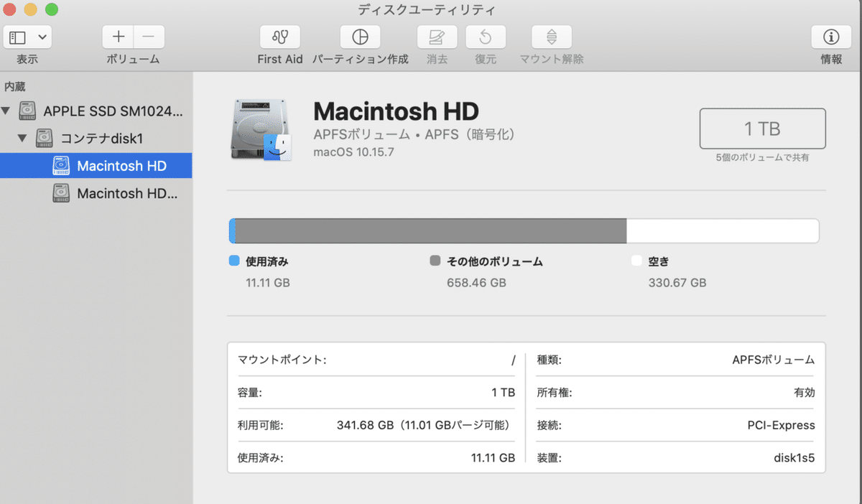The height and width of the screenshot is (504, 862).
Task: Click the 658.46 GB other volumes value
Action: (x=477, y=283)
